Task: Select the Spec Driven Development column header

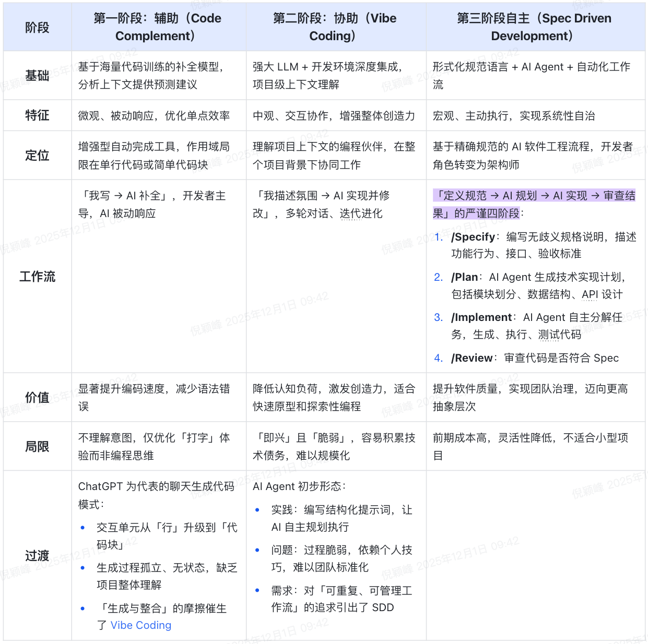Action: tap(534, 27)
